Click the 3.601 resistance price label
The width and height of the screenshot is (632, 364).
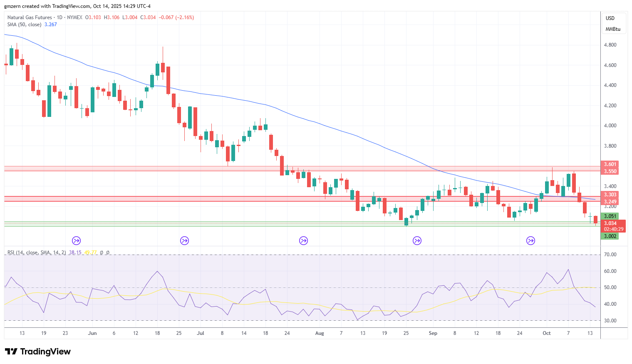tap(610, 164)
